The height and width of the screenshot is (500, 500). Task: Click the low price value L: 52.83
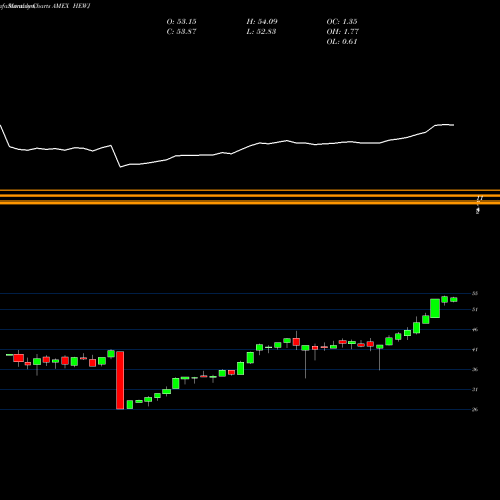pos(262,32)
